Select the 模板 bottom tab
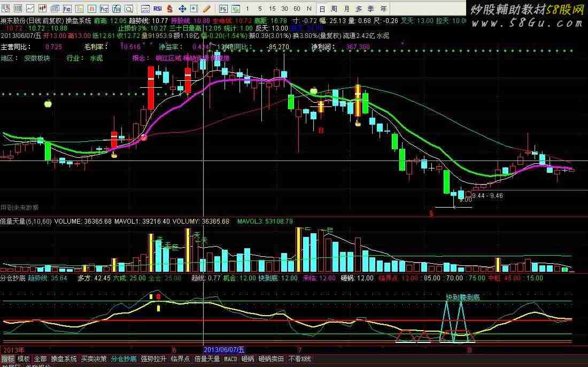Screen dimensions: 588x367 point(24,359)
